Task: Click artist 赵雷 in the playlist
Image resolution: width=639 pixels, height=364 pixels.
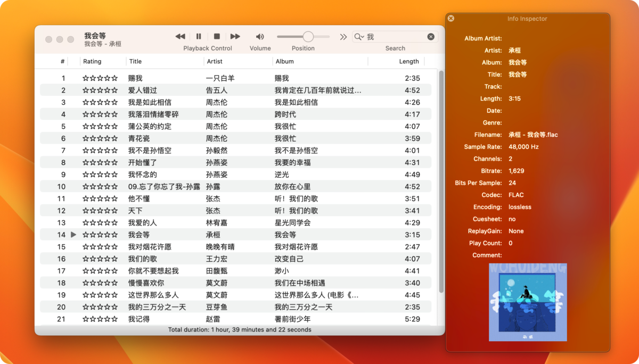Action: (213, 319)
